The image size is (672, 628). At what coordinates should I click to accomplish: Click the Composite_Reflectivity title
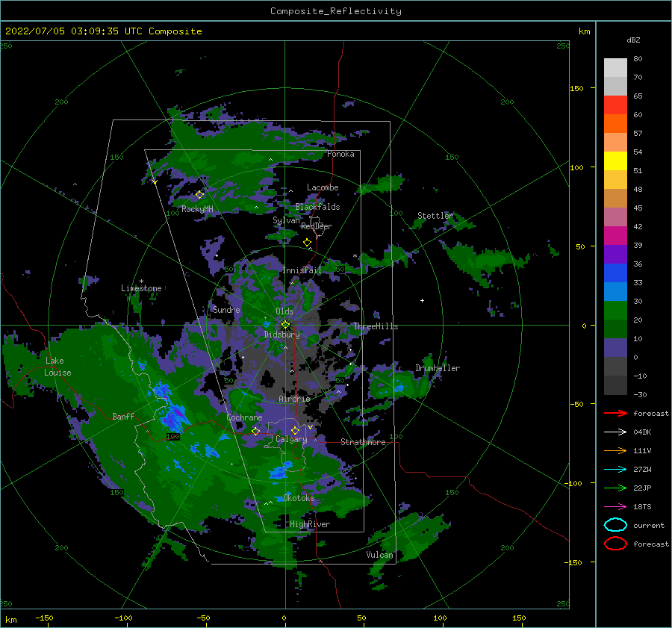pos(336,11)
